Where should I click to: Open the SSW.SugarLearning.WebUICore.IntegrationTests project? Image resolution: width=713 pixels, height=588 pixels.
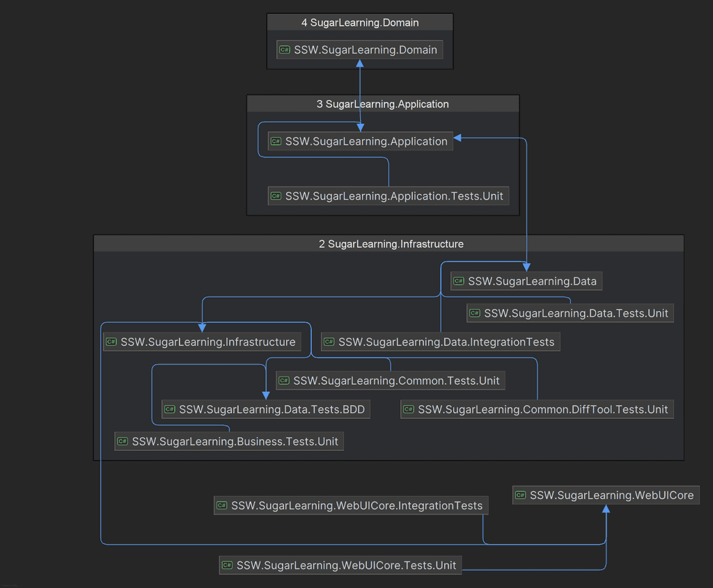(351, 505)
